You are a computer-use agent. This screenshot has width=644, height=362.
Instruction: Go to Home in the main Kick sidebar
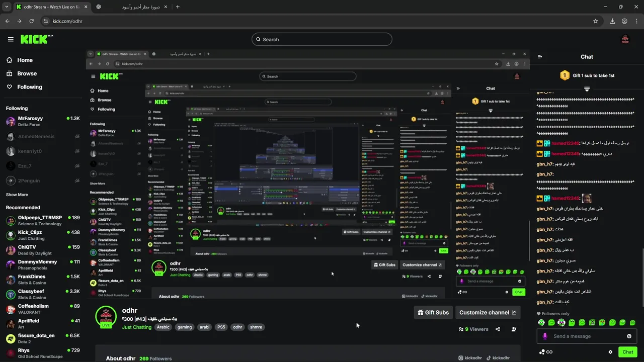[19, 60]
